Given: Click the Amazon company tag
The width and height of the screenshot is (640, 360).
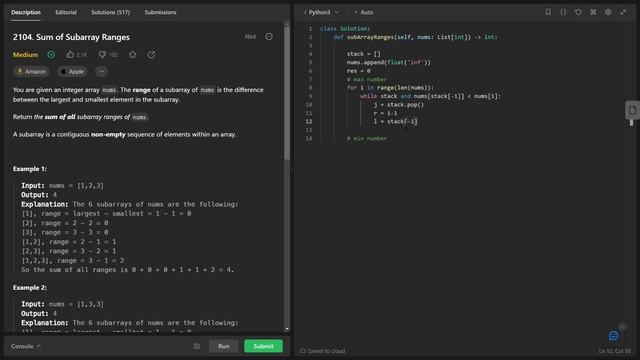Looking at the screenshot, I should pyautogui.click(x=31, y=71).
